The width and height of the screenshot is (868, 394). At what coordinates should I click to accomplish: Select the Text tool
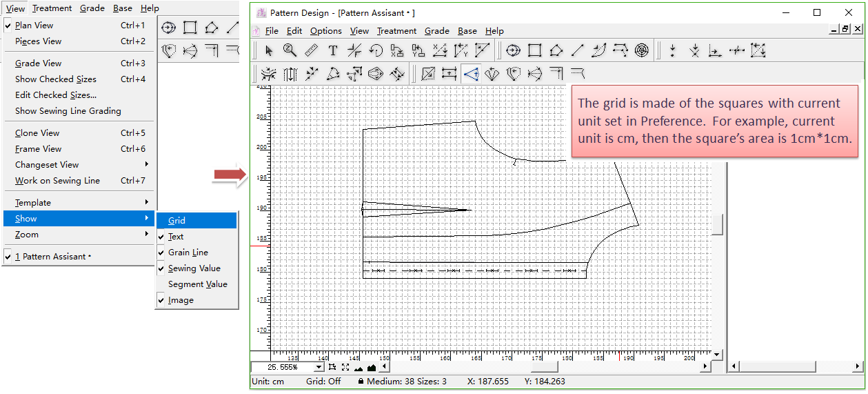[332, 50]
